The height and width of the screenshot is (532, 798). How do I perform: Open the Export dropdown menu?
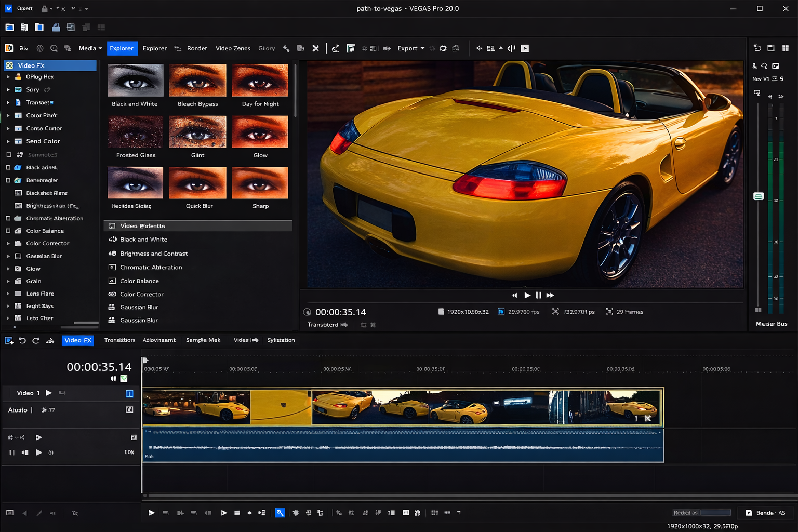[411, 48]
